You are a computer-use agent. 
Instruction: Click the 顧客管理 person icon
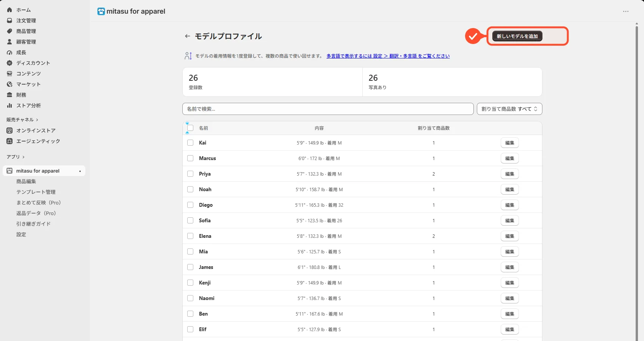tap(9, 42)
